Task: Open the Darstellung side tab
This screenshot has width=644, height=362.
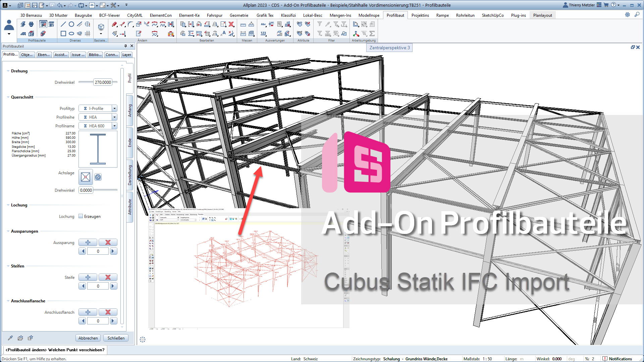Action: [129, 174]
